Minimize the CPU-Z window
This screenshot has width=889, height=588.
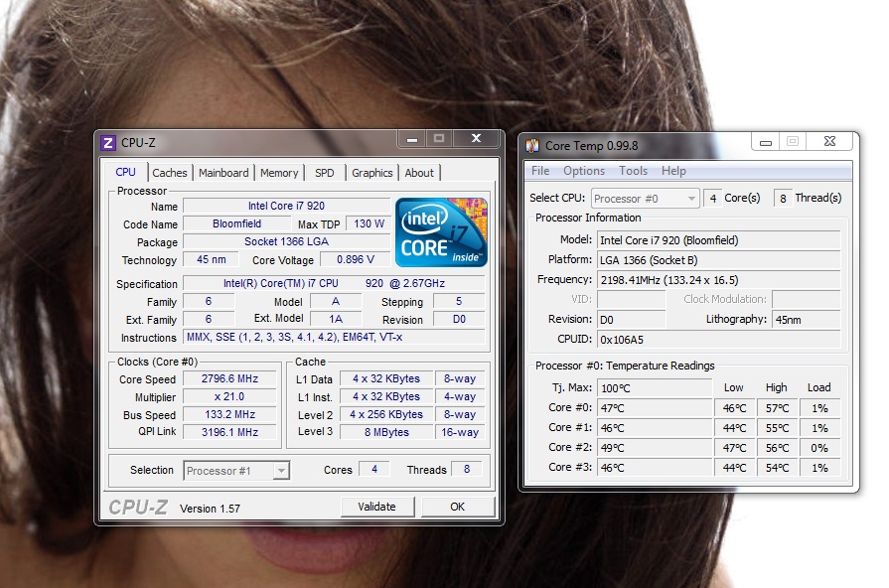(412, 138)
